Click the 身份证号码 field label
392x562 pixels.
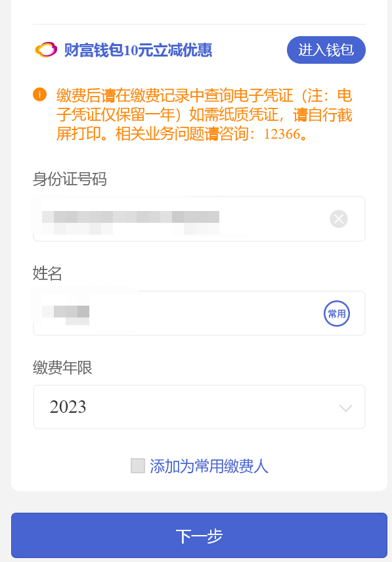pyautogui.click(x=70, y=179)
